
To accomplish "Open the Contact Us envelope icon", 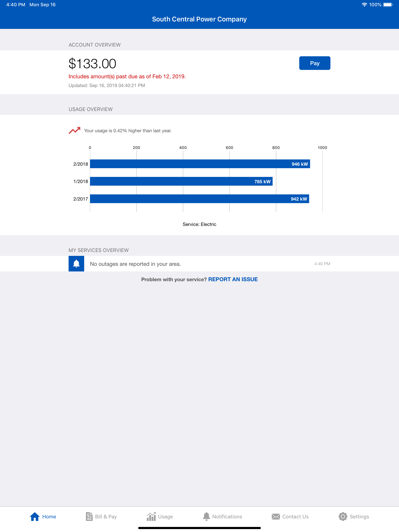I will tap(275, 517).
